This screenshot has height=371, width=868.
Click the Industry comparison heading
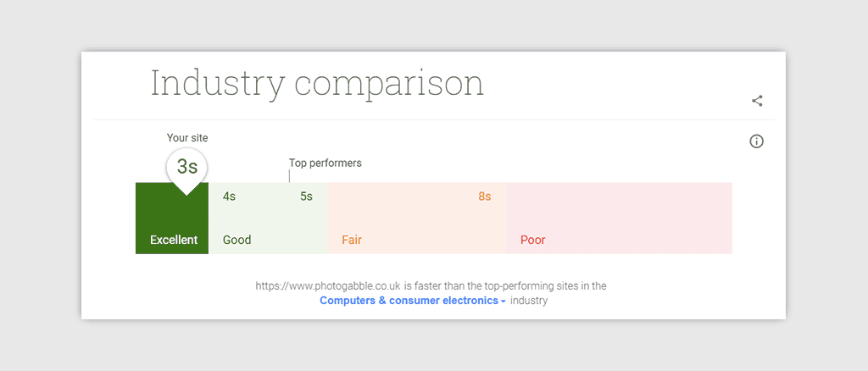[317, 84]
